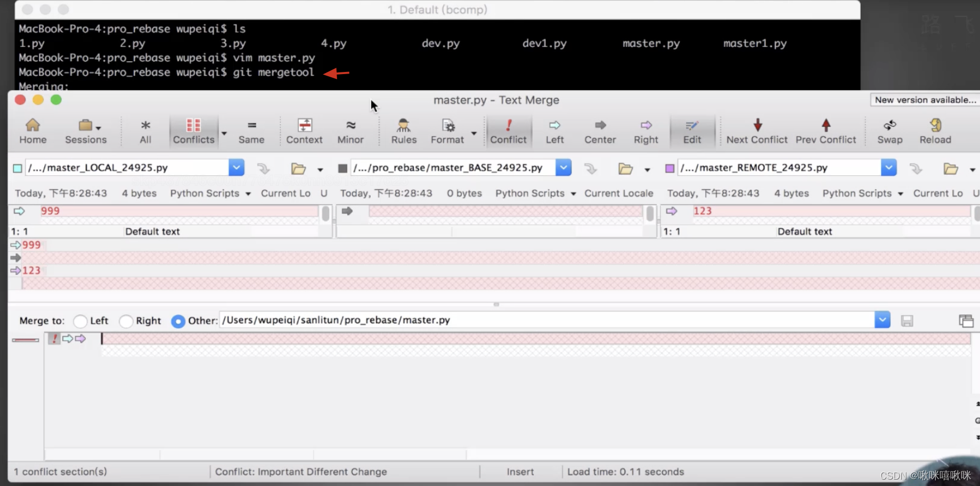Screen dimensions: 980x486
Task: Select Merge to Right radio button
Action: point(126,321)
